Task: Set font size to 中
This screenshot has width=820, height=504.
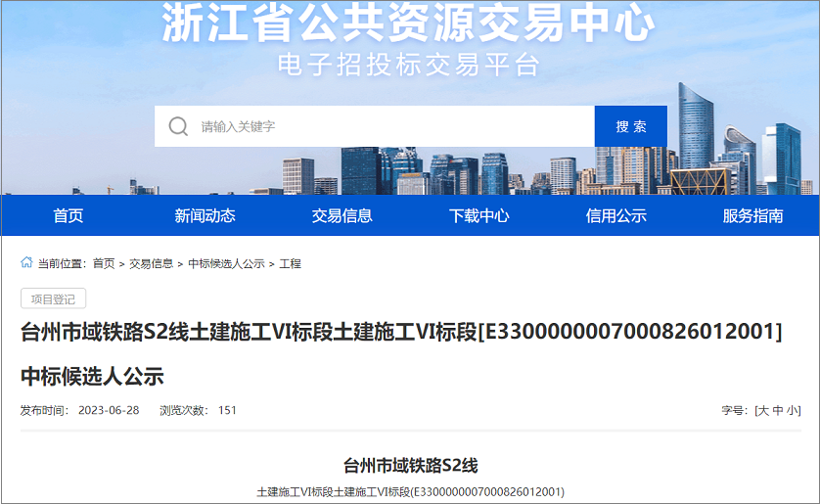Action: tap(778, 411)
